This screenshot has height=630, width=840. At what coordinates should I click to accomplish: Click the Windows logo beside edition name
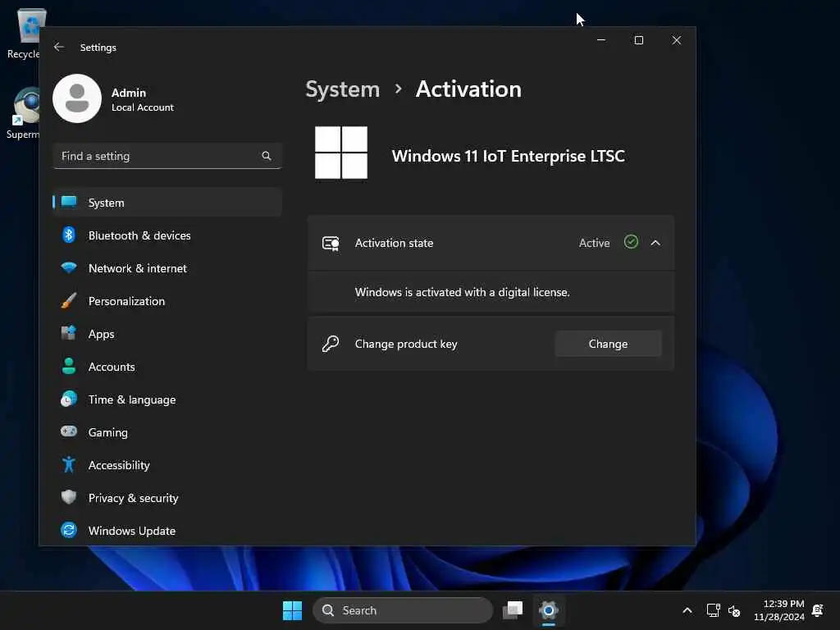[341, 153]
